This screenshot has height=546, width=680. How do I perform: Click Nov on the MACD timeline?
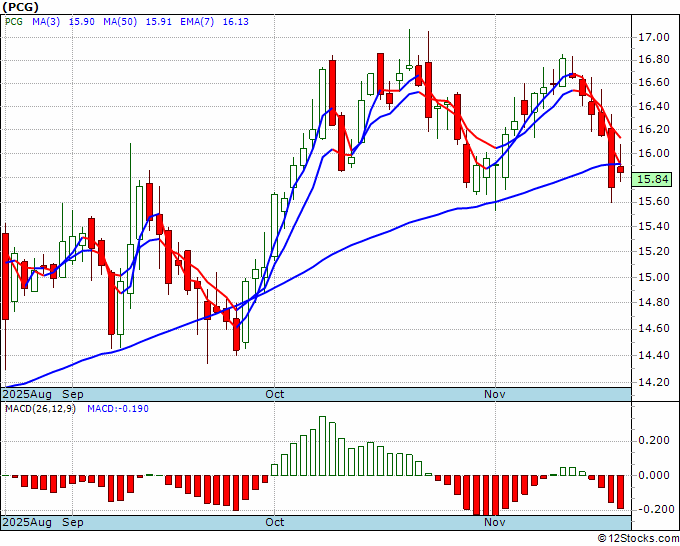coord(495,522)
